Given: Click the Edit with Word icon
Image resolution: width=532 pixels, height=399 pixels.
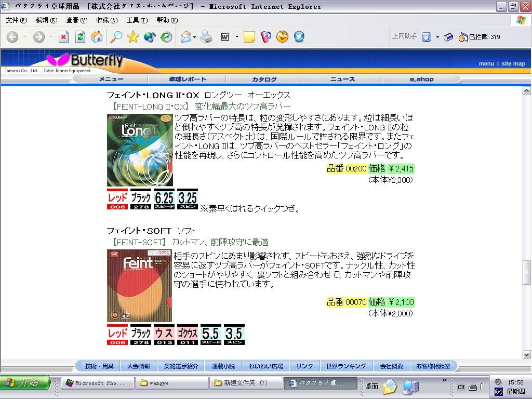Looking at the screenshot, I should (225, 37).
